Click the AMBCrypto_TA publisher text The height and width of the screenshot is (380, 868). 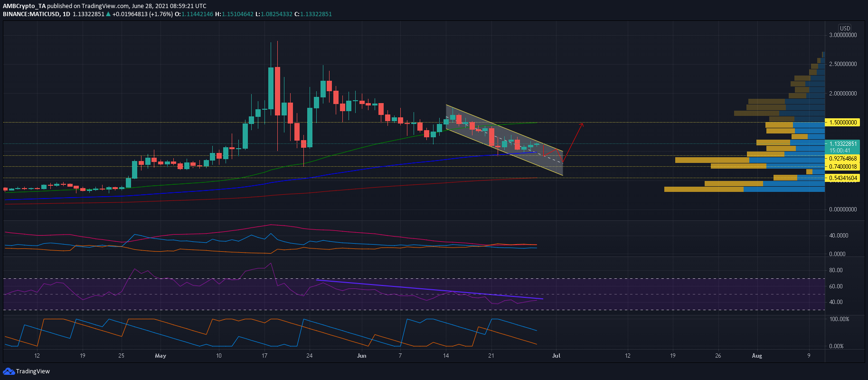[x=25, y=6]
